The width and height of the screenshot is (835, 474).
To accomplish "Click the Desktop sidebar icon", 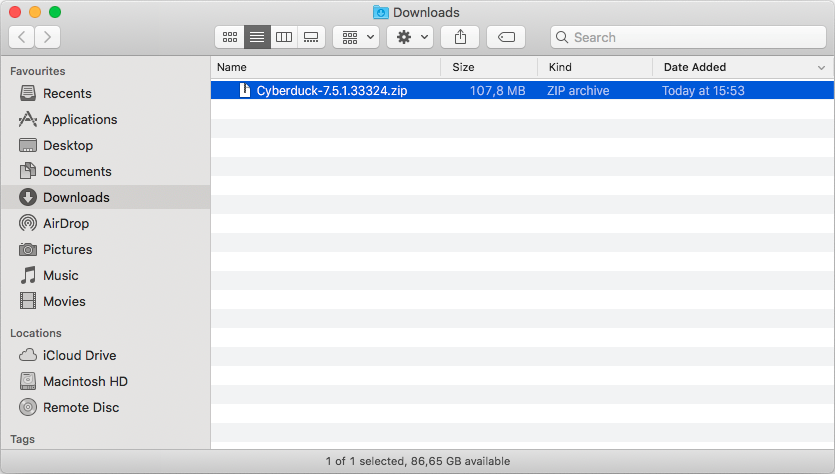I will click(x=28, y=145).
